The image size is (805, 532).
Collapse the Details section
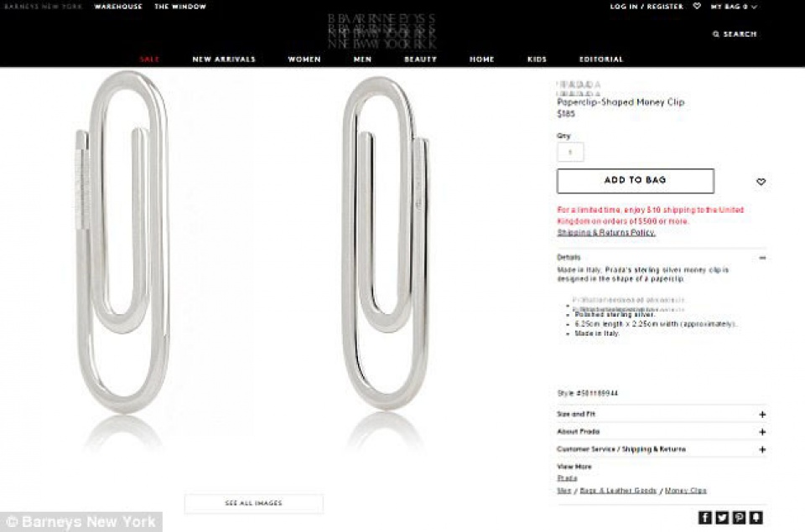pos(763,258)
